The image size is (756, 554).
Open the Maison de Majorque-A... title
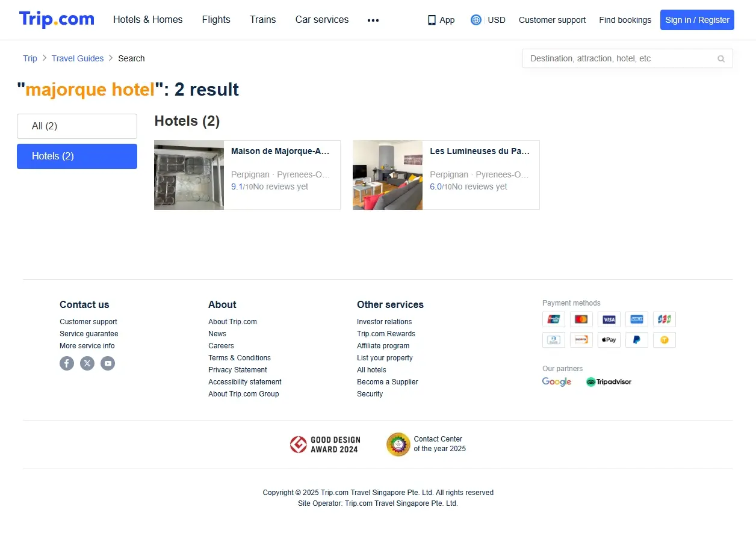(x=280, y=152)
